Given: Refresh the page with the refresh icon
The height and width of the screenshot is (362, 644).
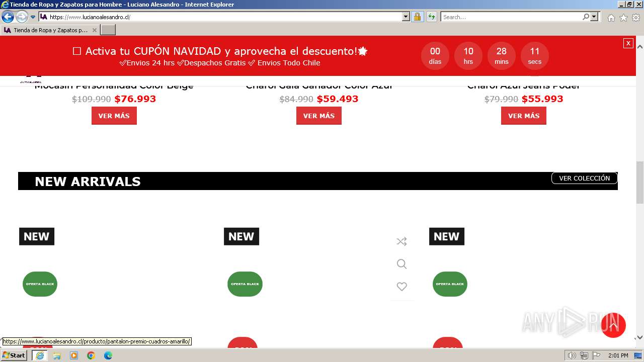Looking at the screenshot, I should pos(432,17).
